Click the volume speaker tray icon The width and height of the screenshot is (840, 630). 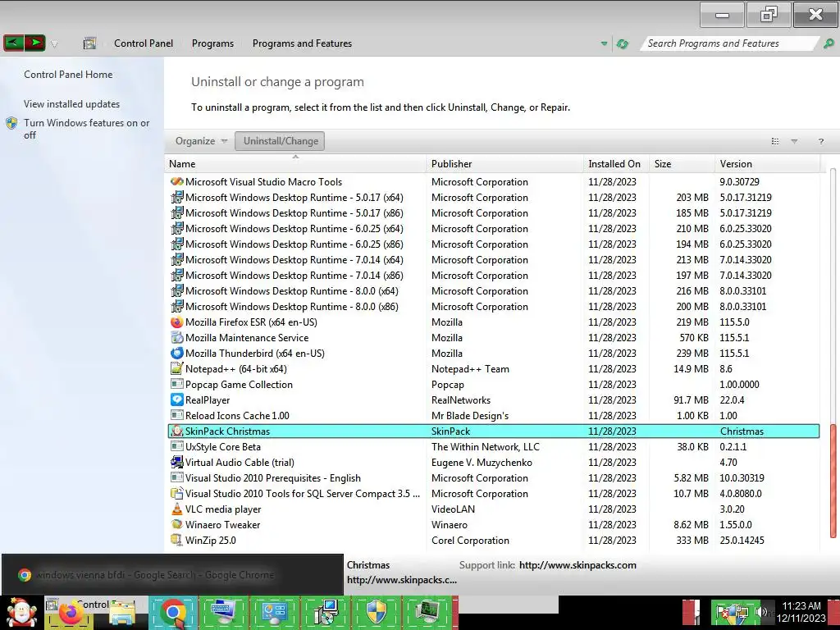[760, 611]
